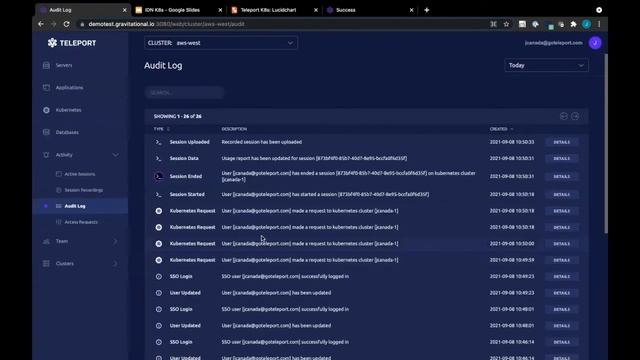Open the Chrome three-dot menu

599,24
